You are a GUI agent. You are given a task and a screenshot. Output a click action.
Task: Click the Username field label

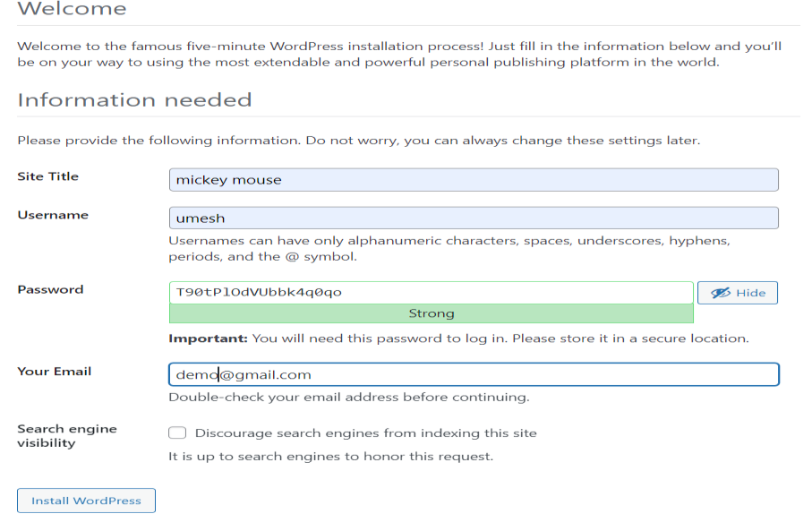point(53,215)
